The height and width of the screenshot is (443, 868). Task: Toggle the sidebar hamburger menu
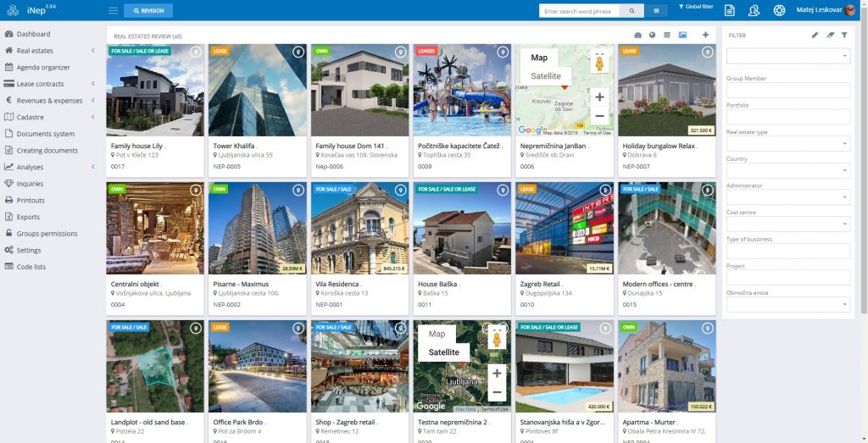point(113,10)
